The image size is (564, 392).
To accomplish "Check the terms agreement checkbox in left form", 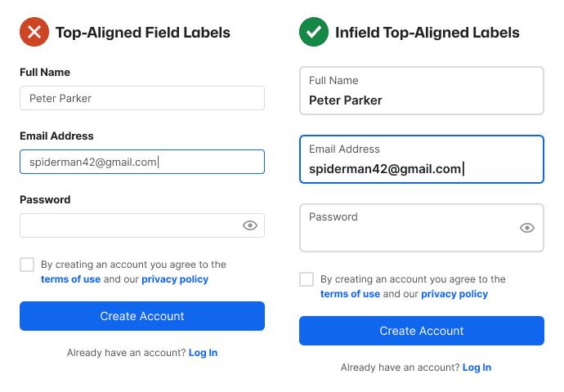I will click(x=27, y=265).
